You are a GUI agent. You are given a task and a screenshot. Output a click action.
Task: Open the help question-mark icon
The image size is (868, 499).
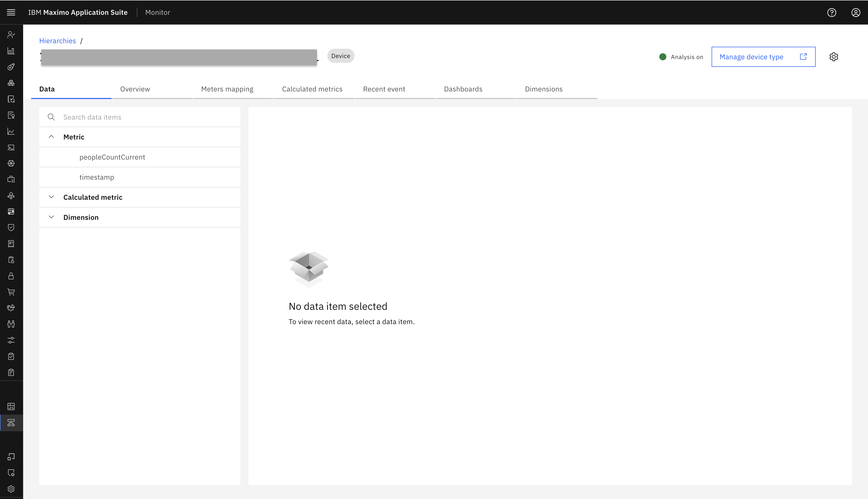[832, 12]
